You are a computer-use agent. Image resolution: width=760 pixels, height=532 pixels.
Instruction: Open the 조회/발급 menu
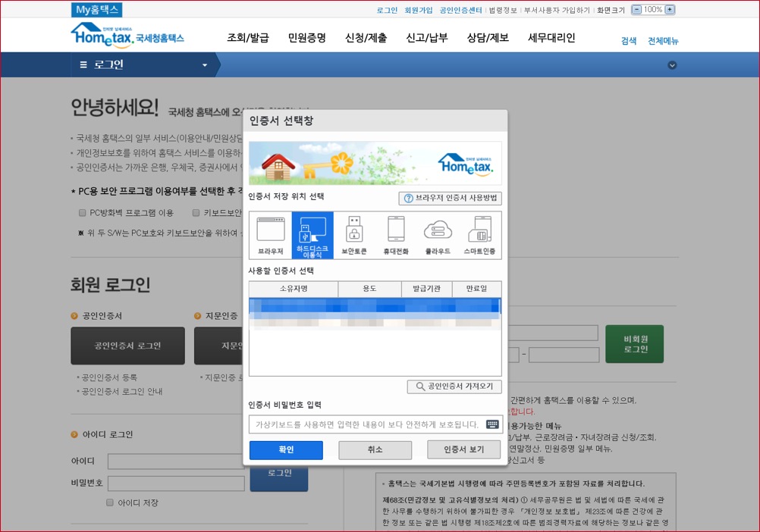point(248,38)
